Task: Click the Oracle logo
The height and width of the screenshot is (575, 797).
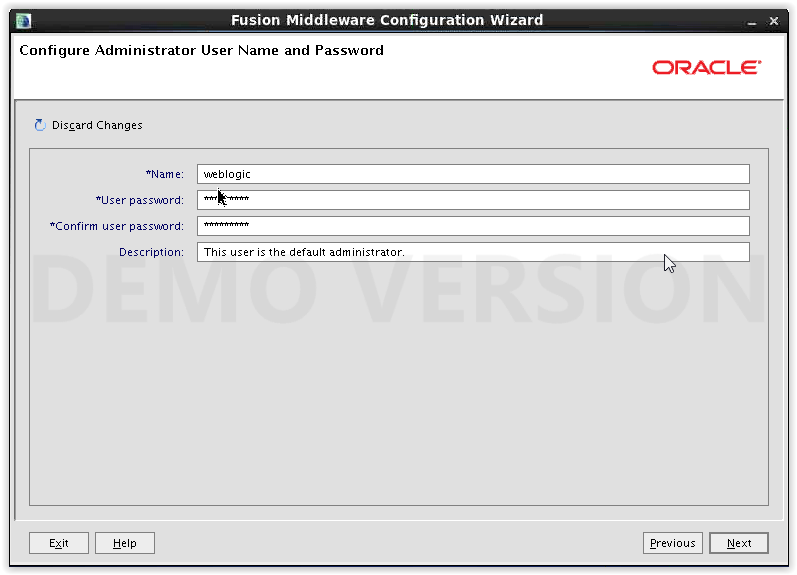Action: pyautogui.click(x=707, y=68)
